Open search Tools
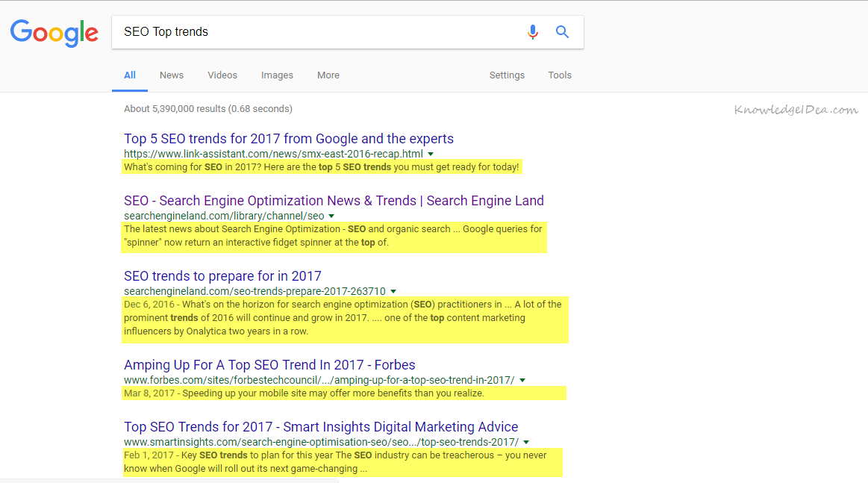Viewport: 868px width, 483px height. tap(560, 75)
